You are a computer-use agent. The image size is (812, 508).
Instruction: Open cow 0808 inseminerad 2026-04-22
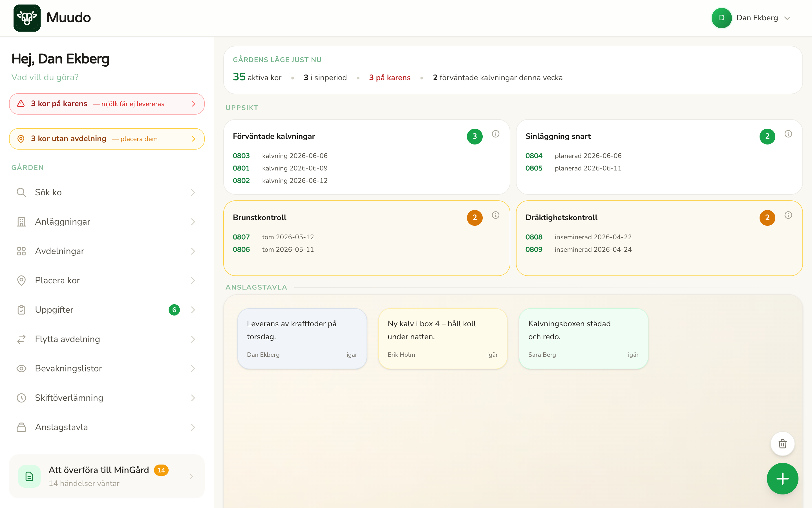pos(534,237)
